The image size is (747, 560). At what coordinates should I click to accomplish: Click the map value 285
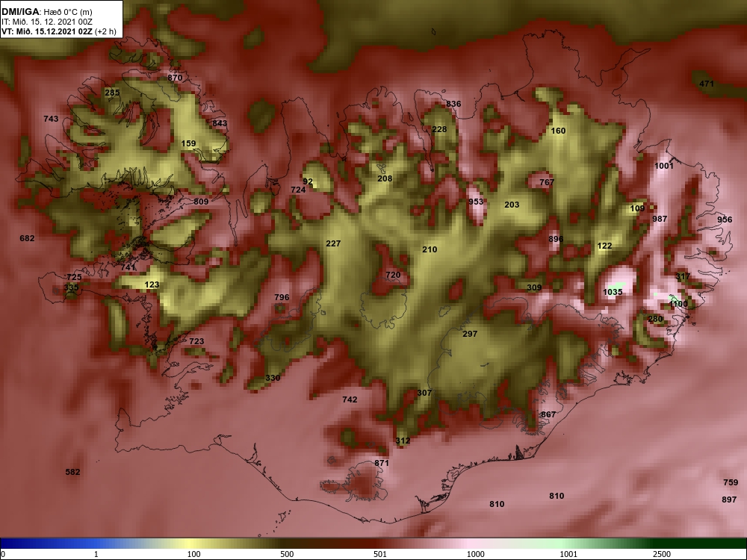coord(112,93)
